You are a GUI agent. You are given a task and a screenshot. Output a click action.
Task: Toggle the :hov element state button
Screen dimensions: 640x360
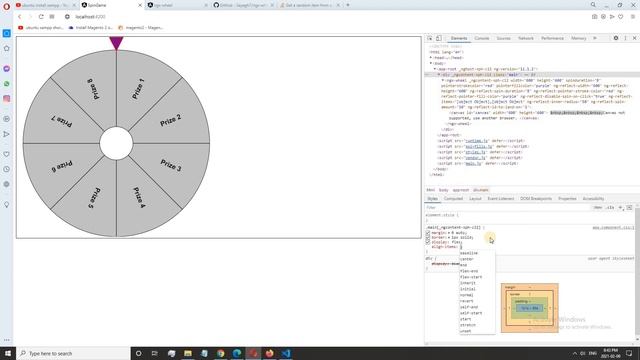(598, 207)
